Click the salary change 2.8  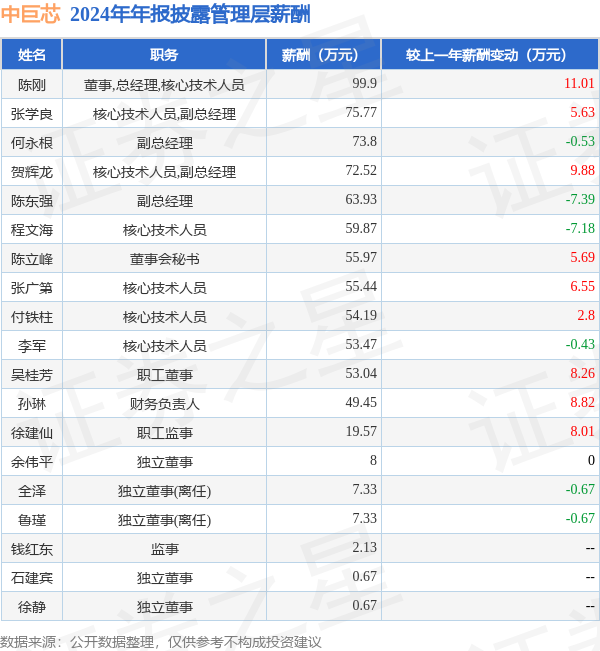pyautogui.click(x=586, y=315)
